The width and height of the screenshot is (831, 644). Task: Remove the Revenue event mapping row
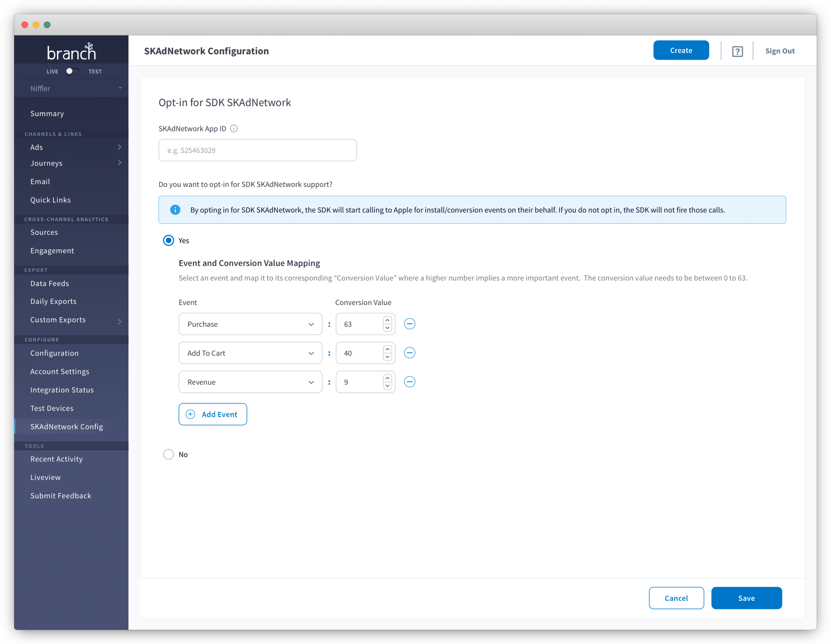(409, 382)
